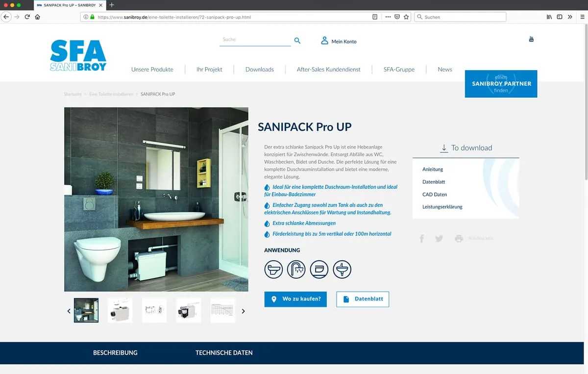Show previous gallery thumbnails arrow
Viewport: 588px width, 374px height.
69,311
